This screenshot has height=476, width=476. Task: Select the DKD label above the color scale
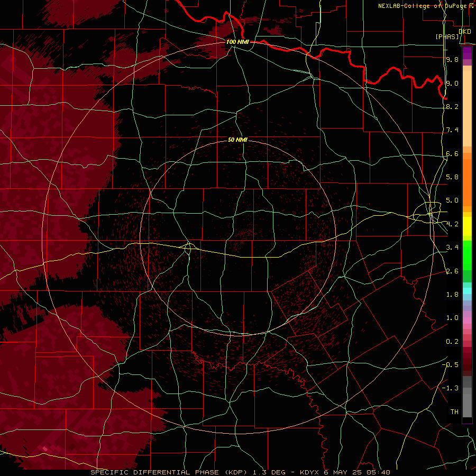coord(465,31)
